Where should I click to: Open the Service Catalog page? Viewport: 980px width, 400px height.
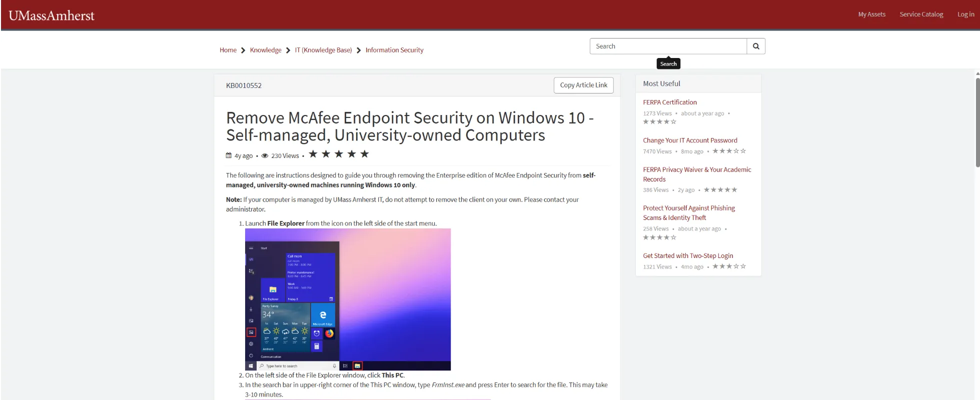point(921,14)
